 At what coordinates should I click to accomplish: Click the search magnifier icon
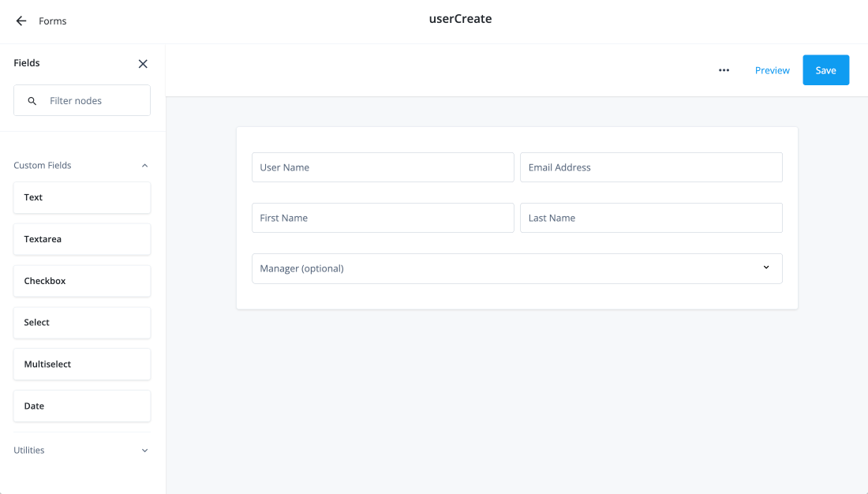pyautogui.click(x=32, y=100)
